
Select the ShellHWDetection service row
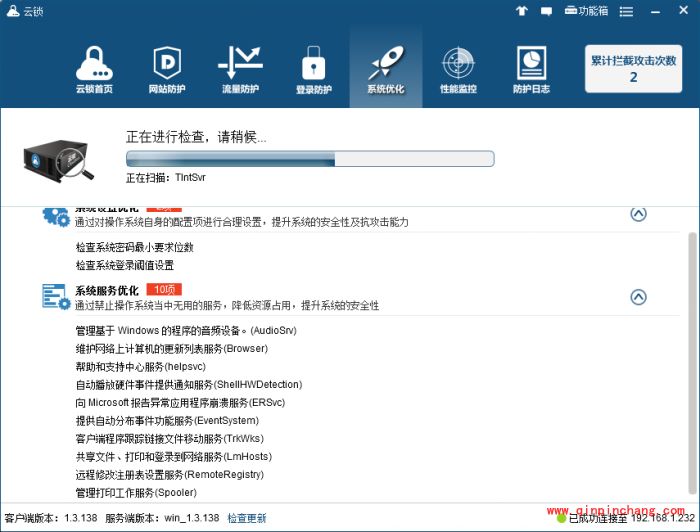click(189, 385)
